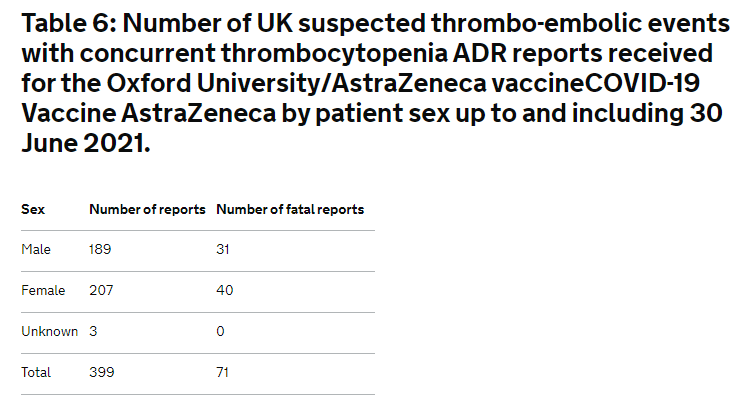Screen dimensions: 739x406
Task: Select the Unknown row label
Action: (49, 331)
